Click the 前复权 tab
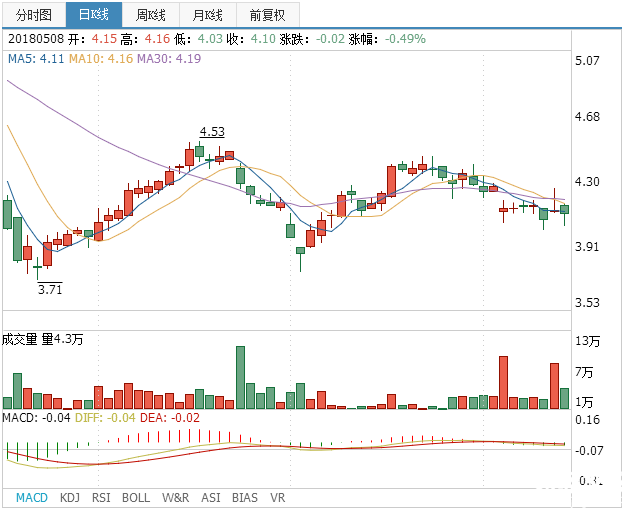Image resolution: width=629 pixels, height=513 pixels. (x=268, y=15)
